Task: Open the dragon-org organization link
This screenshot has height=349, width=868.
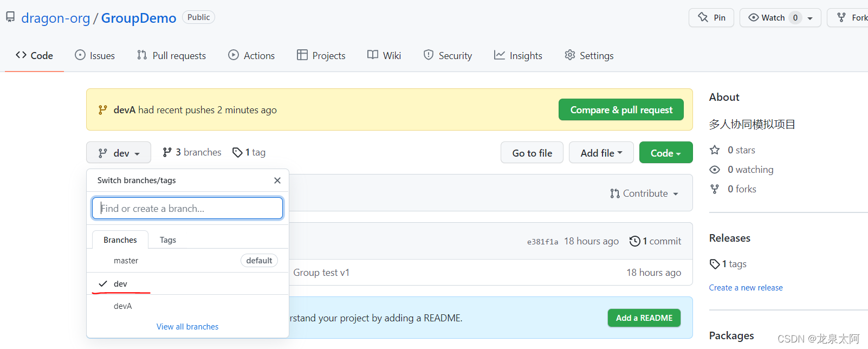Action: pos(55,18)
